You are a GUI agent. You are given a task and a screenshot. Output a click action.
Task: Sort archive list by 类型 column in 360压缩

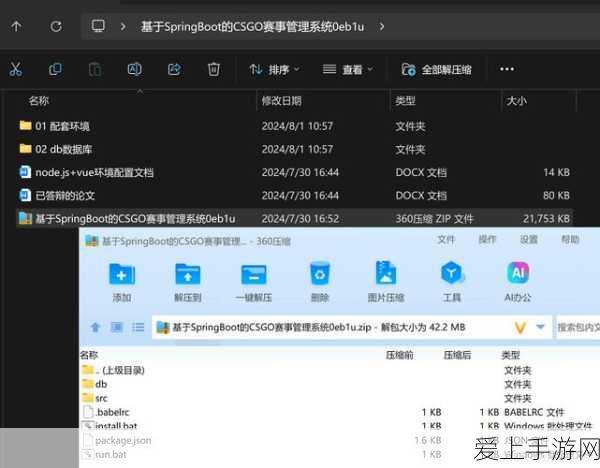coord(511,355)
